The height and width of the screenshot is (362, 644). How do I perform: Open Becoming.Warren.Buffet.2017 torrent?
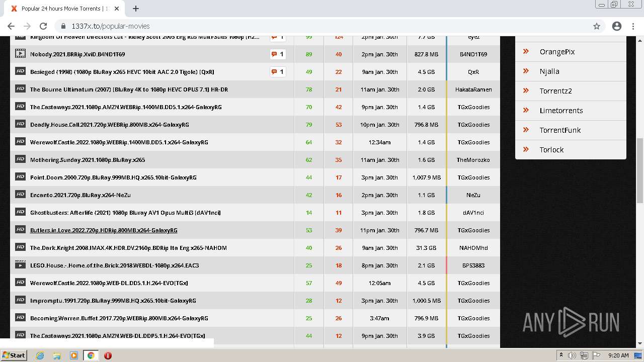[119, 318]
